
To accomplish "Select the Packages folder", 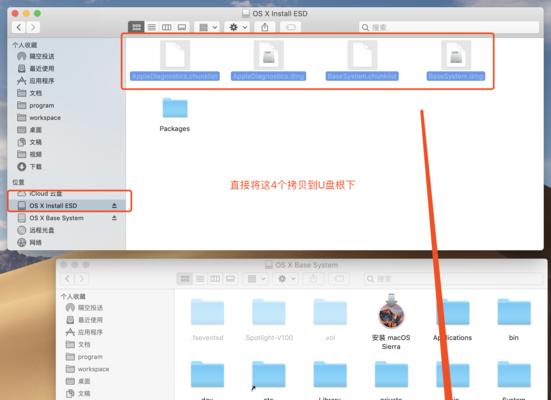I will click(x=175, y=115).
